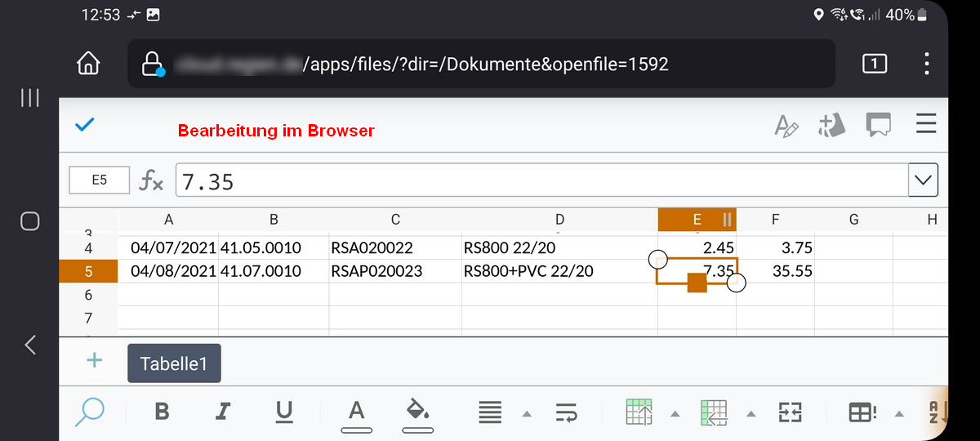Switch to the Tabelle1 sheet tab
The image size is (980, 441).
174,363
